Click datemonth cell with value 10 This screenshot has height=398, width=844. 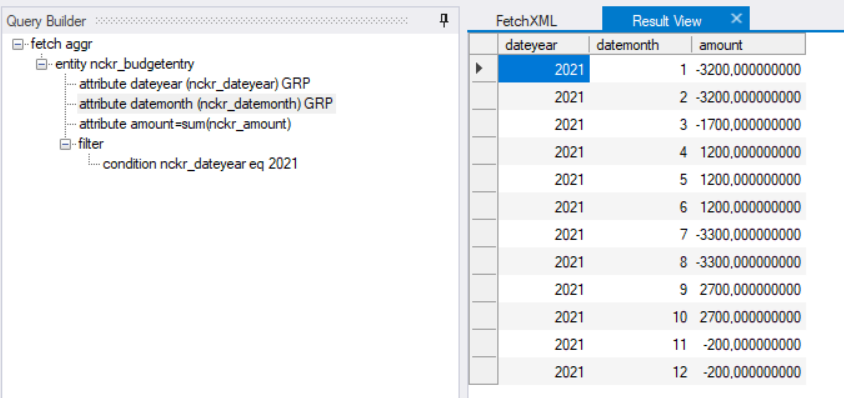[641, 317]
